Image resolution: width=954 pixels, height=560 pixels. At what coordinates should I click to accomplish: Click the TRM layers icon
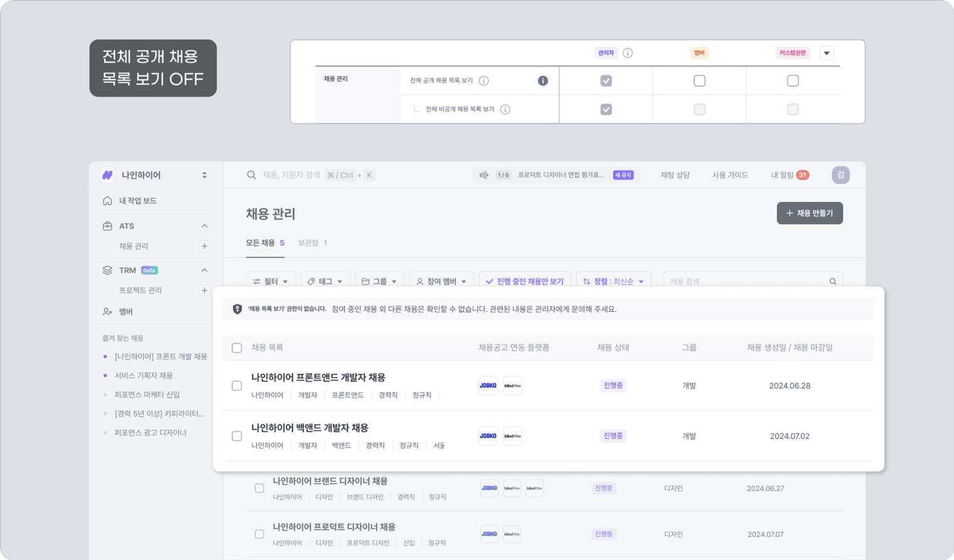pyautogui.click(x=107, y=270)
